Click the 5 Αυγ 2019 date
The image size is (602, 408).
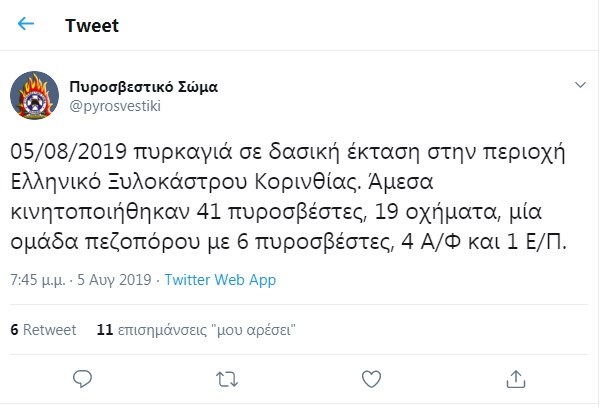pyautogui.click(x=114, y=280)
